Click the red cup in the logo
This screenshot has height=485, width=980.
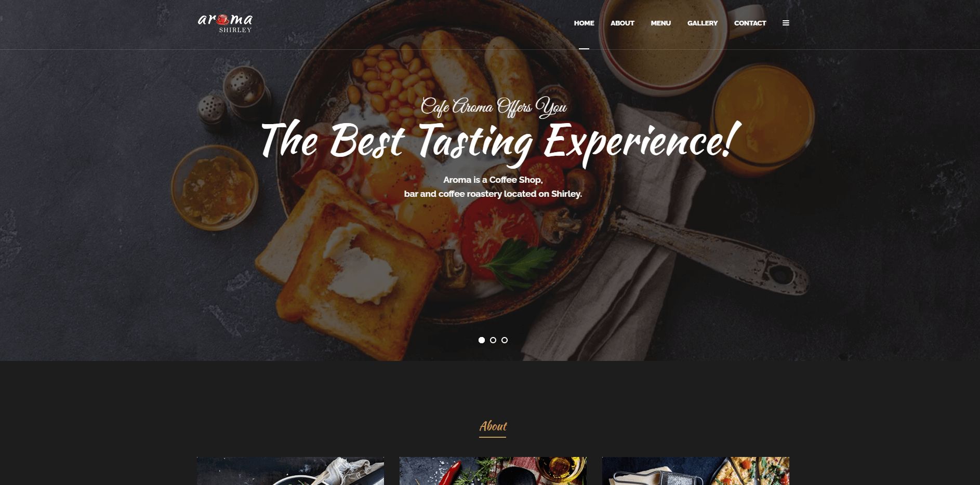click(x=223, y=20)
